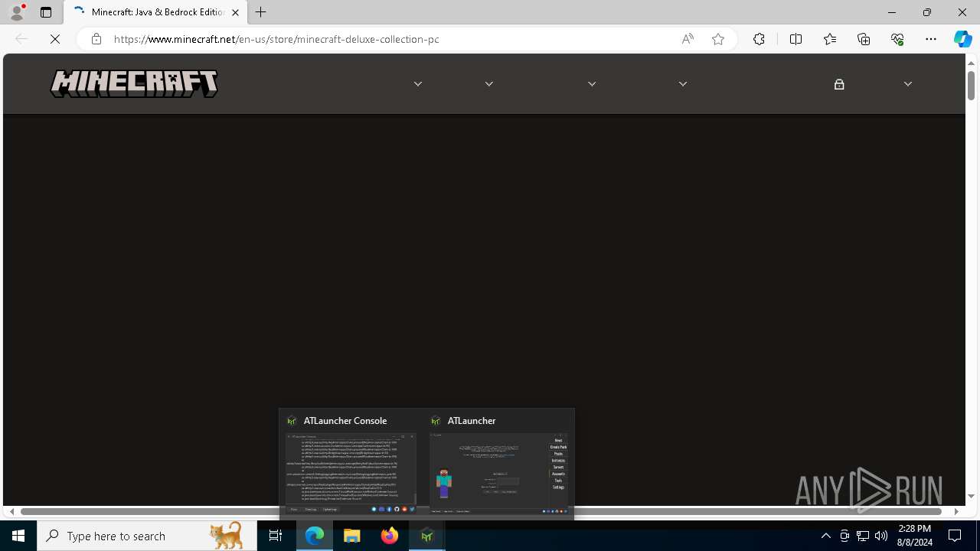
Task: Click the horizontal scrollbar left arrow
Action: (11, 511)
